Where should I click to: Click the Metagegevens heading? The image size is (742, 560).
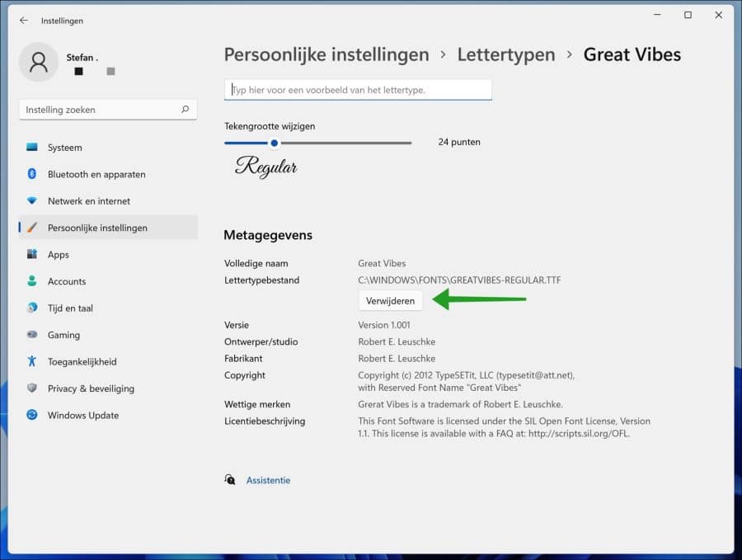click(x=268, y=235)
